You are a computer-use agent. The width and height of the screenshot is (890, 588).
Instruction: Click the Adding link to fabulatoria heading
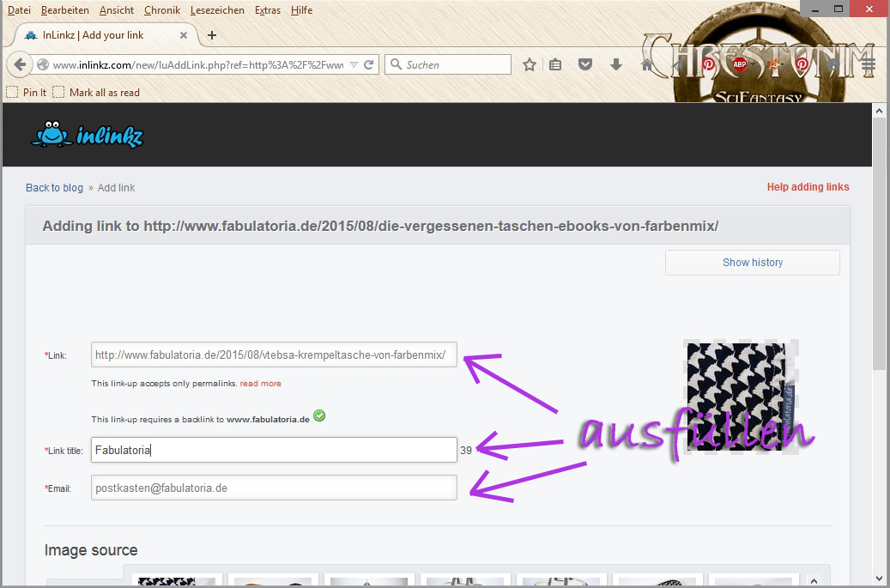tap(380, 226)
